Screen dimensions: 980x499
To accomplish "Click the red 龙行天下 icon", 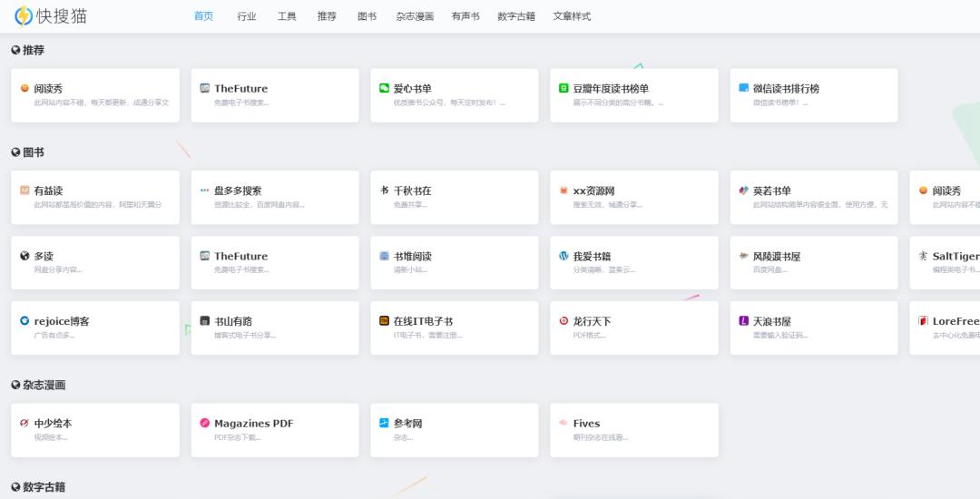I will pos(563,320).
